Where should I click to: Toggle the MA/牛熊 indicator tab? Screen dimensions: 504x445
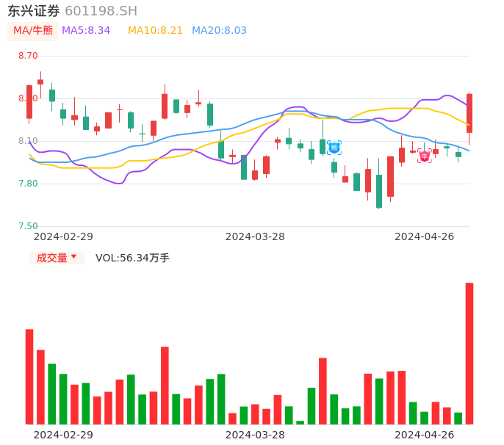click(x=33, y=31)
